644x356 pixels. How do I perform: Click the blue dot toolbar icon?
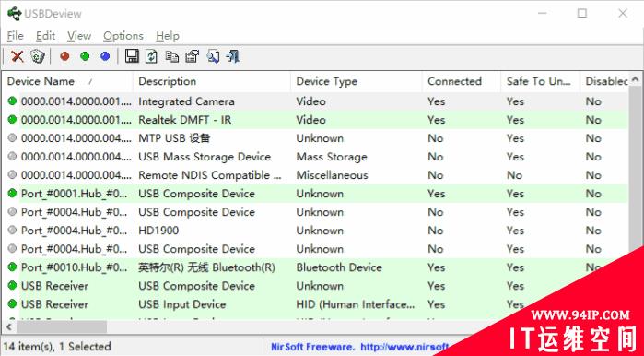(x=105, y=56)
